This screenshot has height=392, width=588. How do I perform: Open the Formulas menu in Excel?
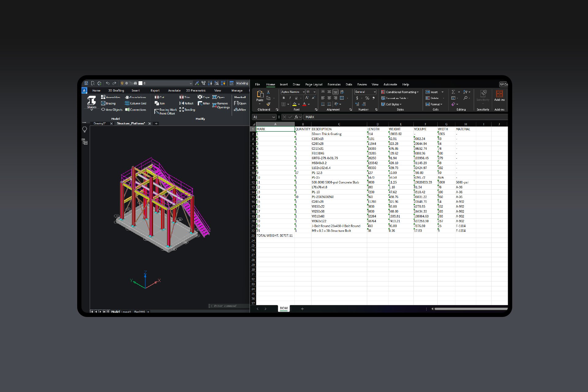coord(334,85)
